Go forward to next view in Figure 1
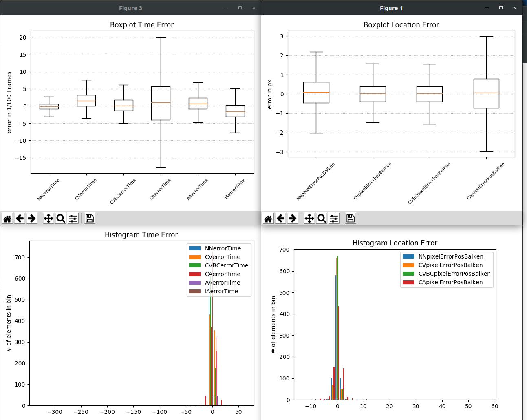Screen dimensions: 527x420 (293, 219)
